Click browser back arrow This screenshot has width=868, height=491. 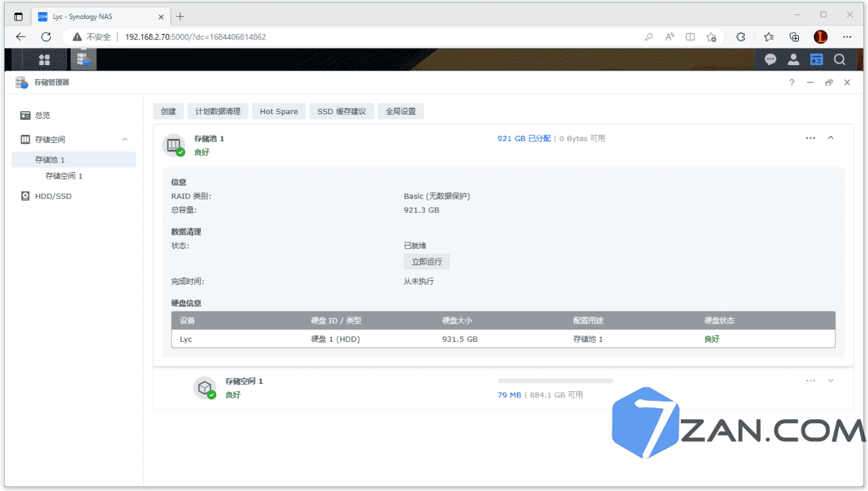tap(21, 37)
